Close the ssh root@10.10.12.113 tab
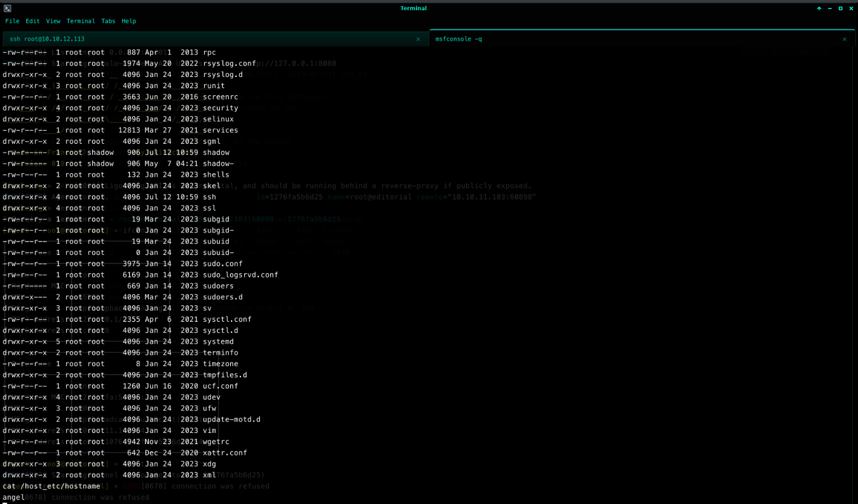858x504 pixels. click(418, 39)
